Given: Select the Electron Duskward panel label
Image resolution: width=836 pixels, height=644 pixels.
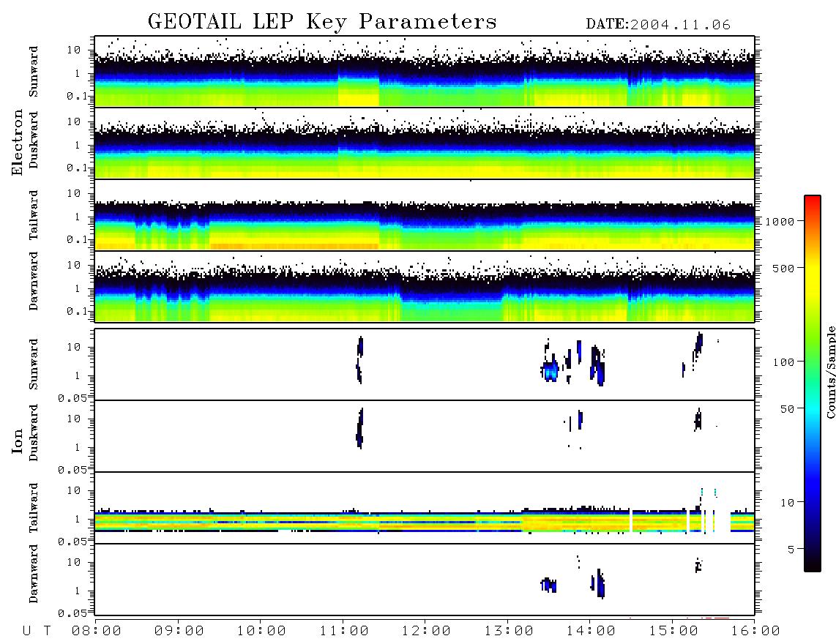Looking at the screenshot, I should [34, 141].
